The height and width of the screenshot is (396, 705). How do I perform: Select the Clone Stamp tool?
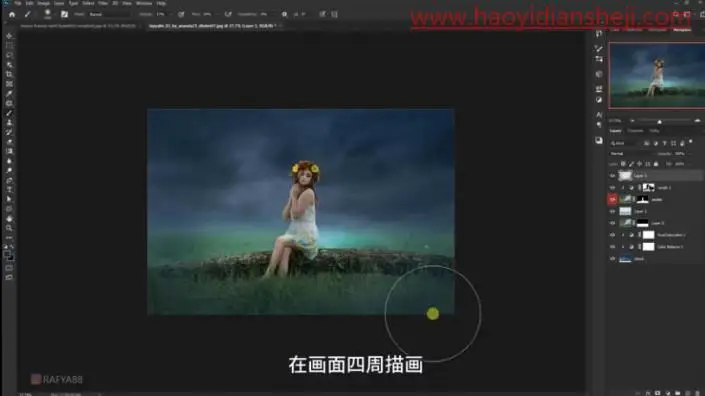(x=9, y=123)
